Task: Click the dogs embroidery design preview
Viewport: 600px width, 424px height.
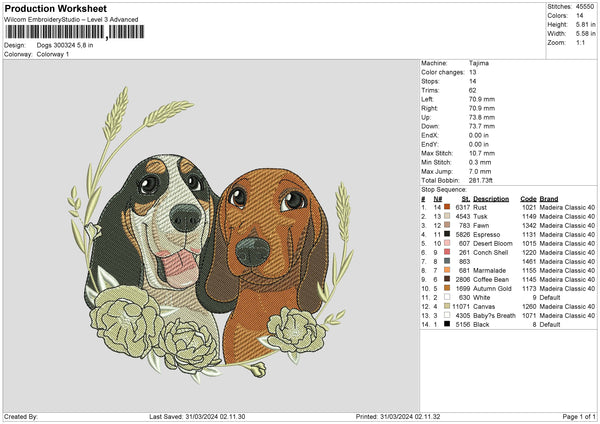Action: click(x=210, y=235)
